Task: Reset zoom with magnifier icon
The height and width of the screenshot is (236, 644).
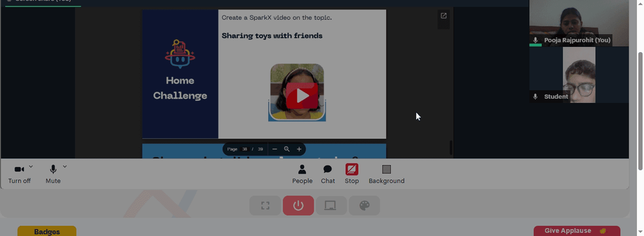Action: coord(287,149)
